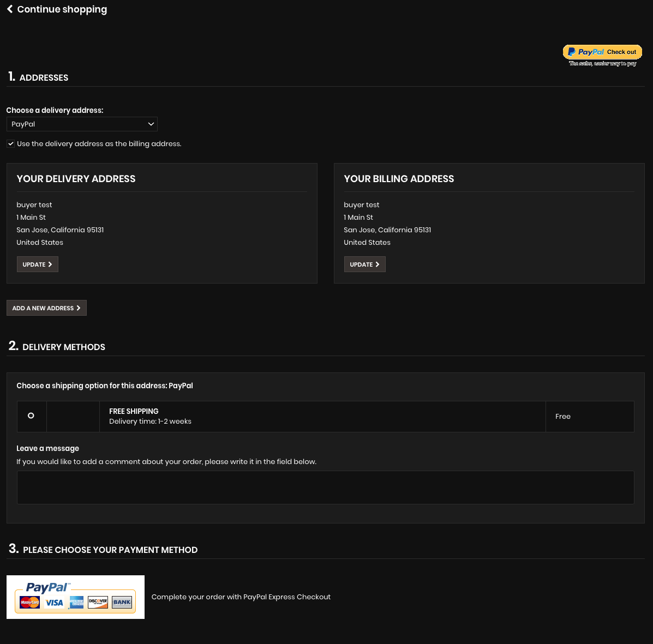The width and height of the screenshot is (653, 644).
Task: Click the VISA card logo
Action: pyautogui.click(x=54, y=603)
